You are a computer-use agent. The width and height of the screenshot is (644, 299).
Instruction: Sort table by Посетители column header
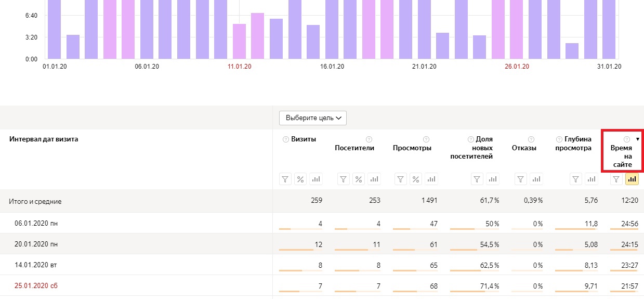tap(354, 148)
